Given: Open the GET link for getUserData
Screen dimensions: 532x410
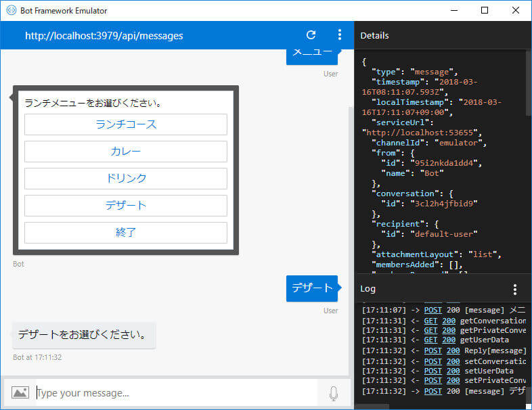Looking at the screenshot, I should (x=430, y=340).
